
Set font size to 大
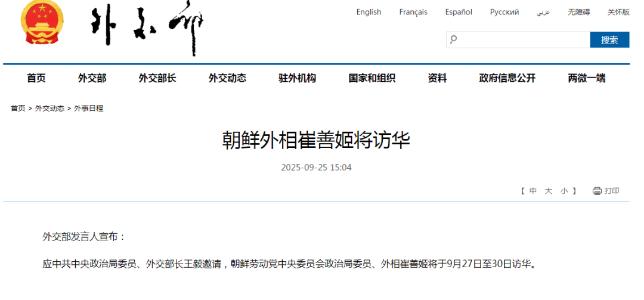pos(549,191)
